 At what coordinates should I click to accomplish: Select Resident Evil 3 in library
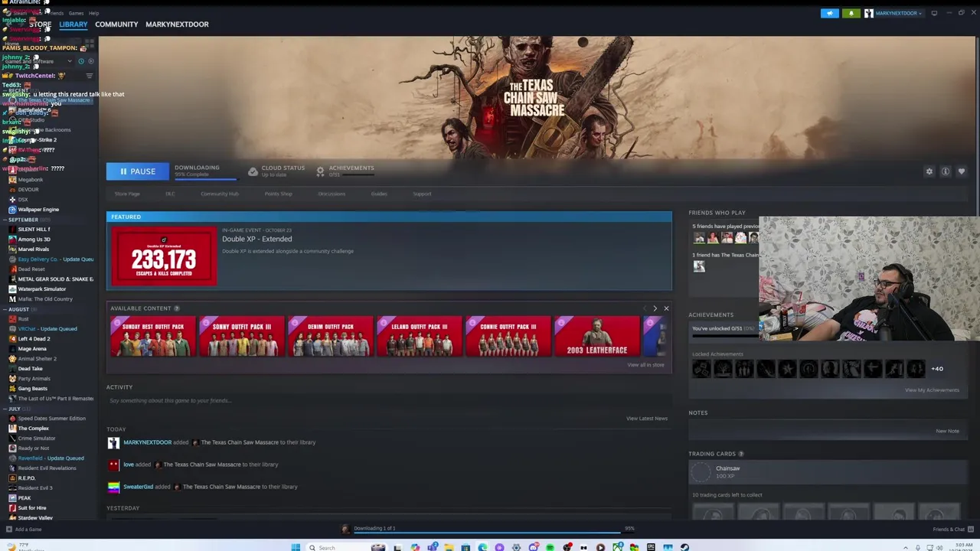coord(34,488)
